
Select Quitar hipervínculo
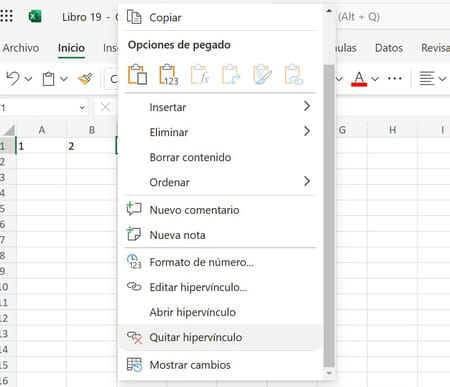click(x=220, y=337)
